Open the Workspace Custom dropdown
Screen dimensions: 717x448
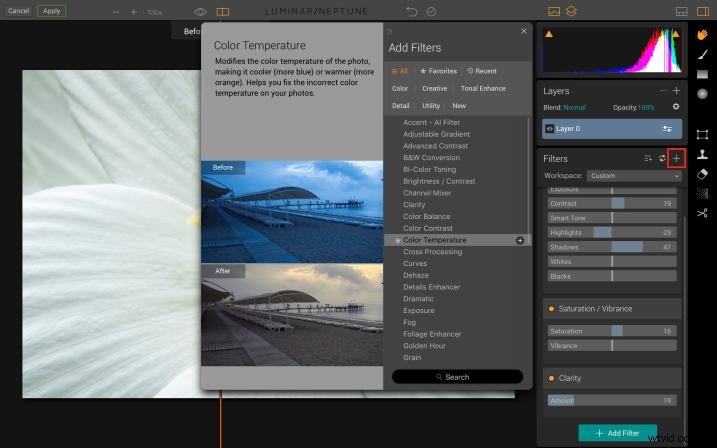[x=634, y=176]
